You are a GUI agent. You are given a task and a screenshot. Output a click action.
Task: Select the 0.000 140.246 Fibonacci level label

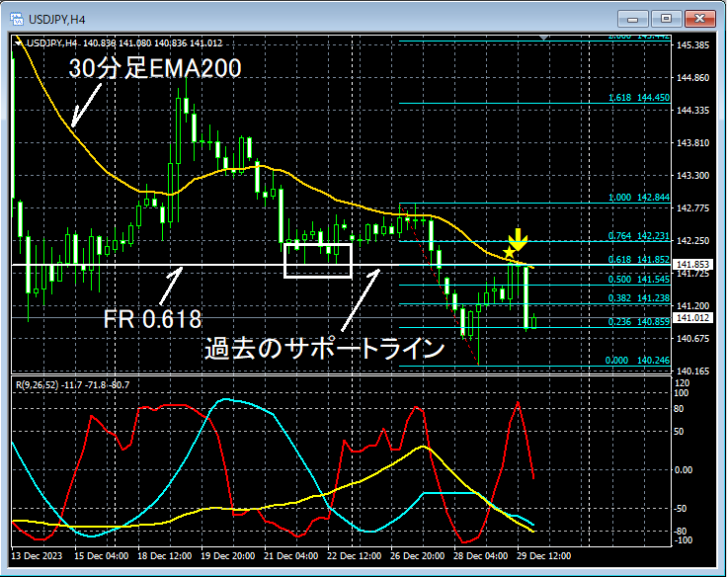pyautogui.click(x=637, y=361)
